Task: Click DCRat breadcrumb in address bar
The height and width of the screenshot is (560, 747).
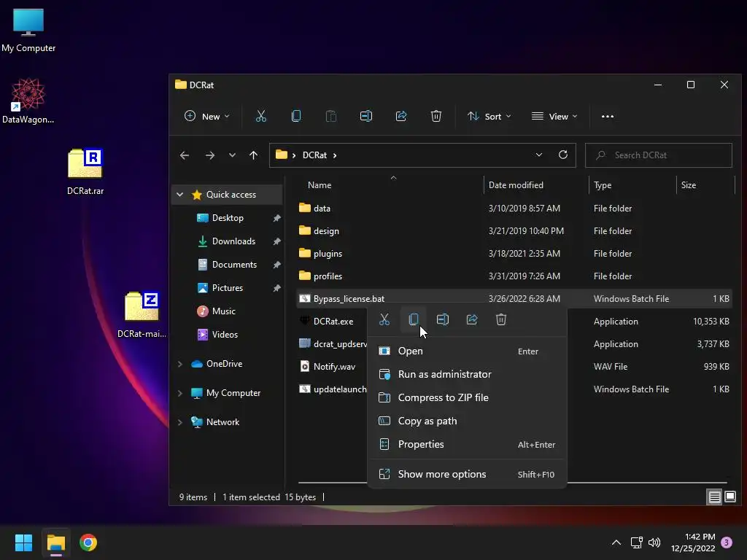Action: tap(314, 155)
